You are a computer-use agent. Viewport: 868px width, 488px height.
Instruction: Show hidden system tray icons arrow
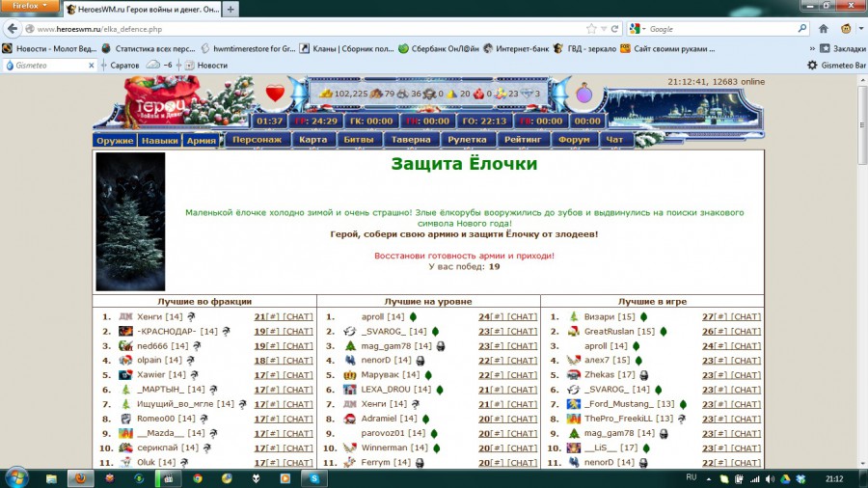tap(709, 479)
